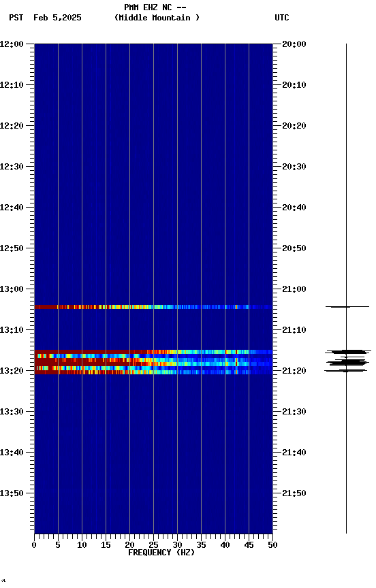376x588 pixels.
Task: Click the '21:10' UTC time label
Action: tap(294, 330)
